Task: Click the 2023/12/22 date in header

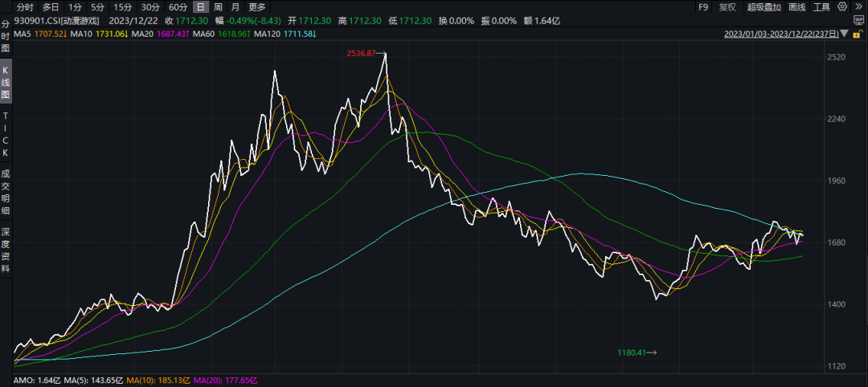Action: (133, 21)
